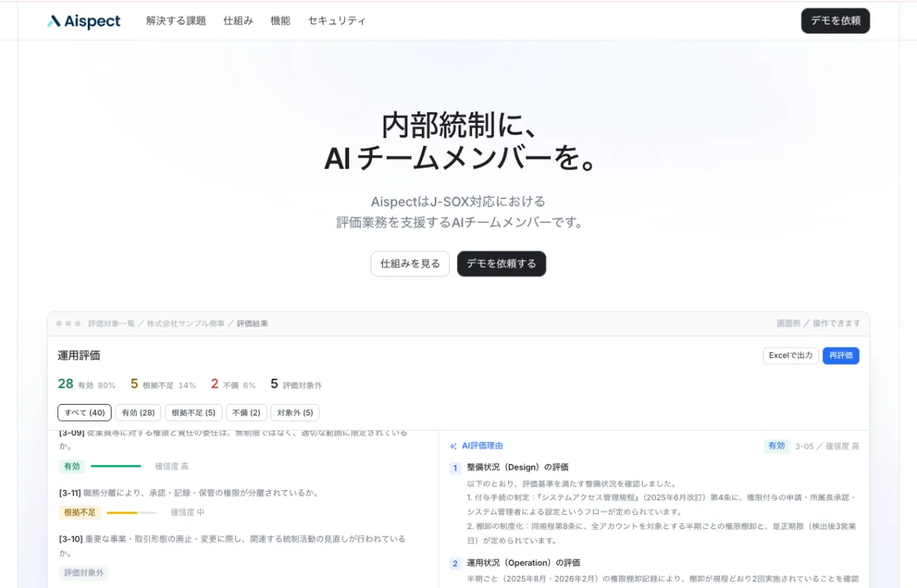Select the 不備 (2) filter
The image size is (917, 588).
coord(246,412)
